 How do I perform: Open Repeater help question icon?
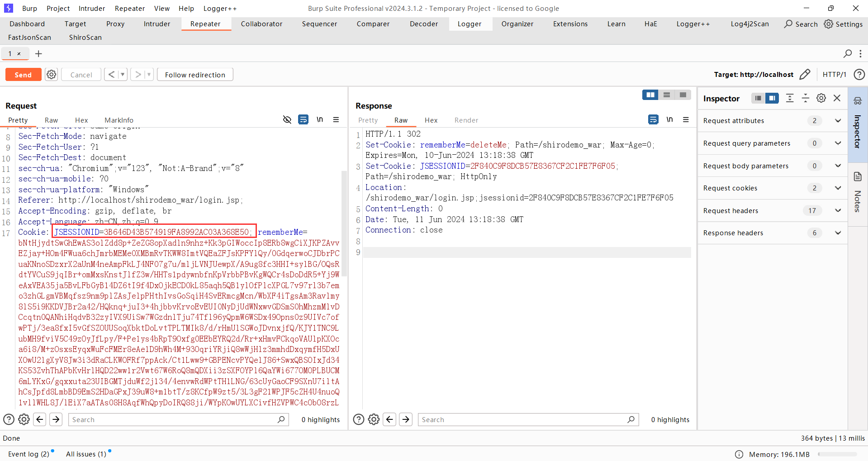point(859,75)
